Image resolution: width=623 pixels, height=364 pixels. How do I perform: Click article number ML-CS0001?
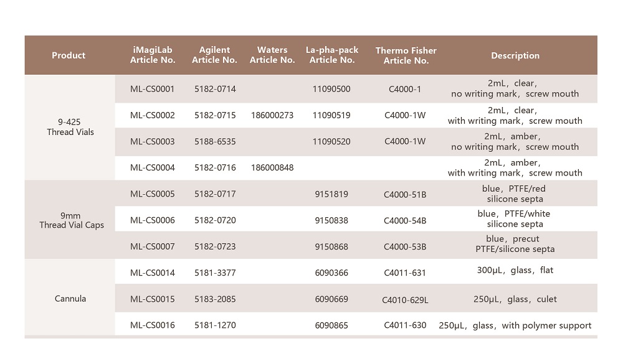coord(152,89)
